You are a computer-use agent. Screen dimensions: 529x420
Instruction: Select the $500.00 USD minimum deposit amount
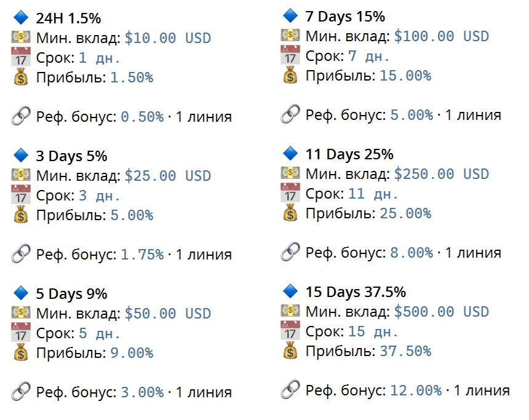coord(442,312)
